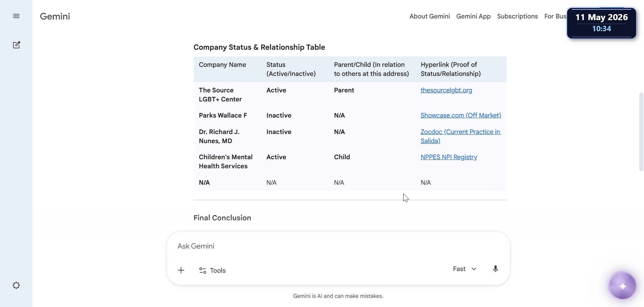Click the 'Parent' cell for The Source

[x=344, y=90]
